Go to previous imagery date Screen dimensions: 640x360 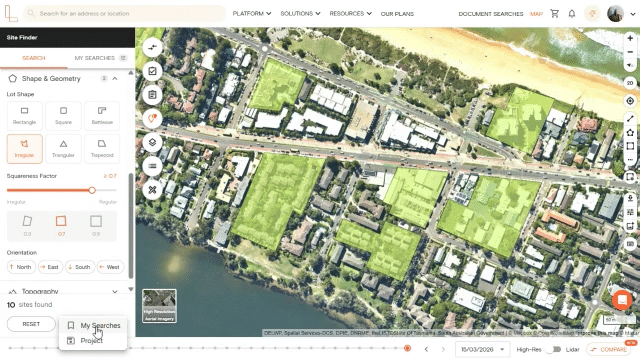pyautogui.click(x=426, y=349)
